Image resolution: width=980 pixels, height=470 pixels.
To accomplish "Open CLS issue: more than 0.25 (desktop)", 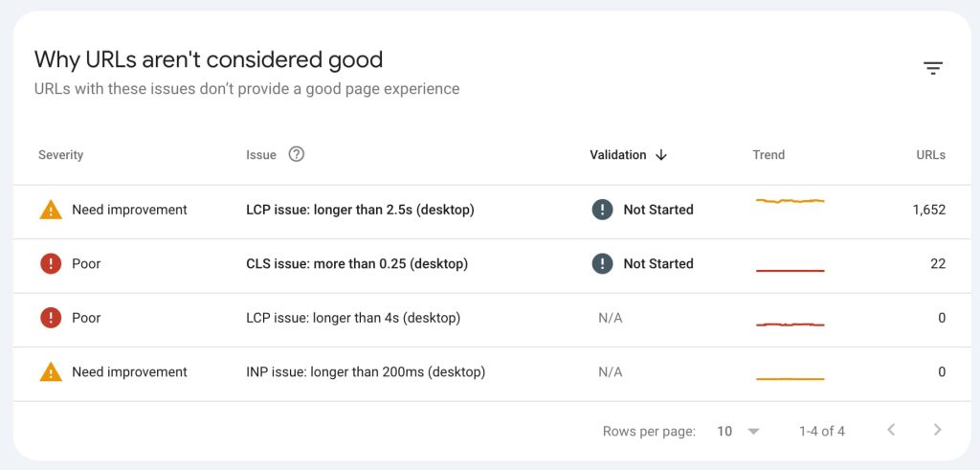I will pos(358,263).
